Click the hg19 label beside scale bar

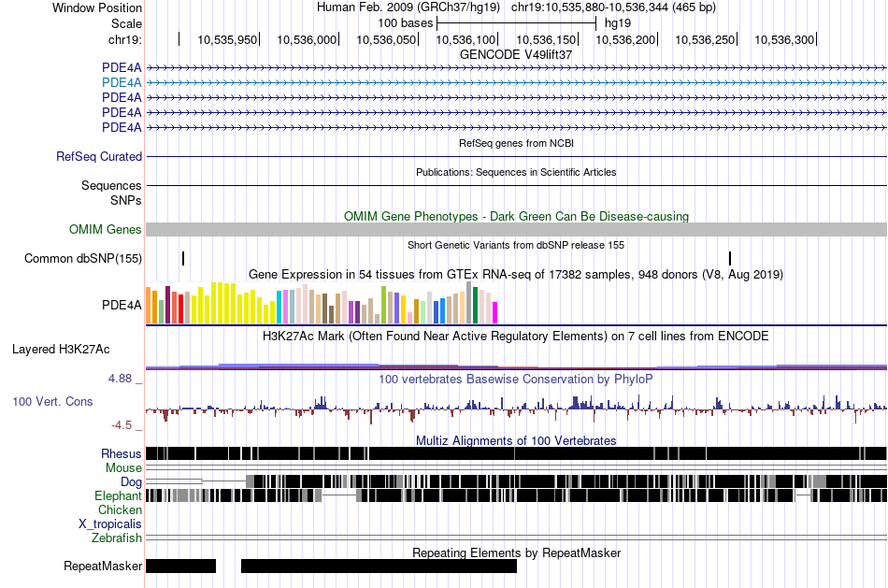tap(617, 23)
